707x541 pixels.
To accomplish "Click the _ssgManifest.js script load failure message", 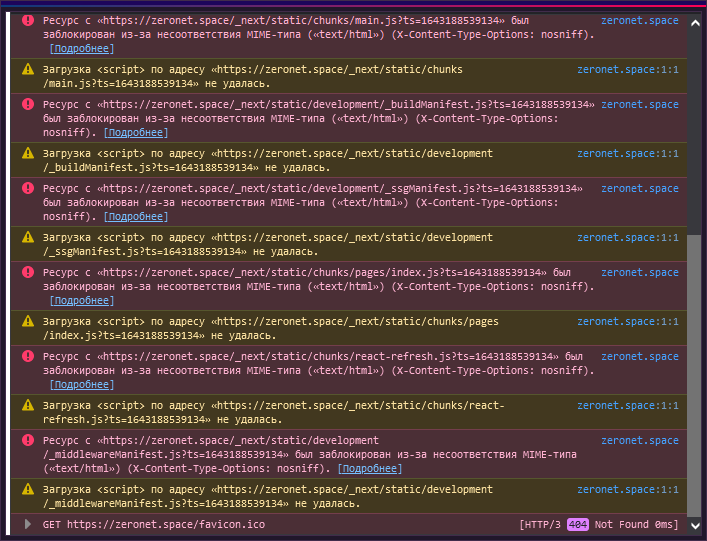I will [x=268, y=244].
